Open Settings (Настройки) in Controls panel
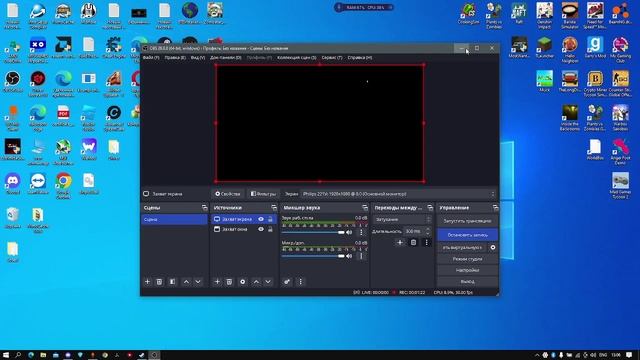This screenshot has height=360, width=640. (467, 270)
